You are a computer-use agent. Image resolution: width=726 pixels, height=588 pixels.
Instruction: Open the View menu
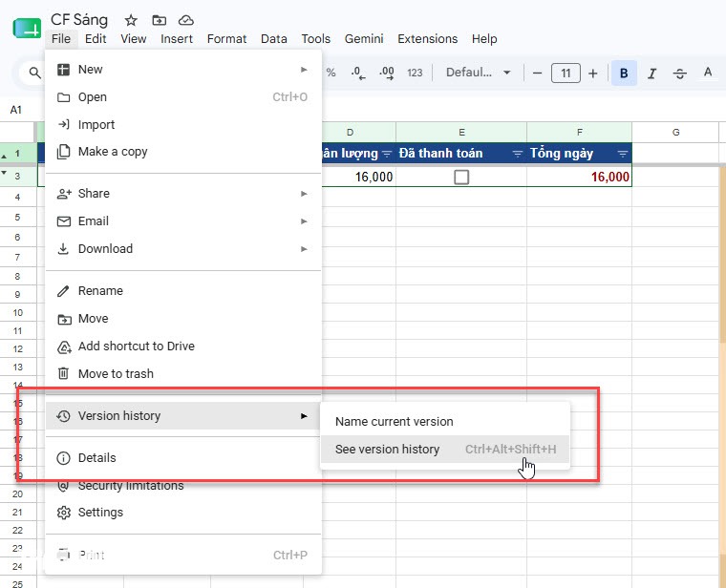coord(134,39)
